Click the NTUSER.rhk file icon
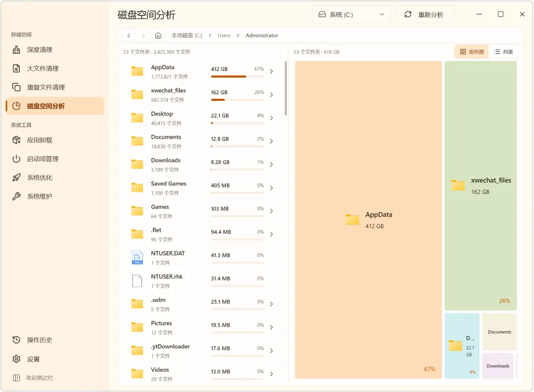Image resolution: width=534 pixels, height=392 pixels. click(x=137, y=281)
